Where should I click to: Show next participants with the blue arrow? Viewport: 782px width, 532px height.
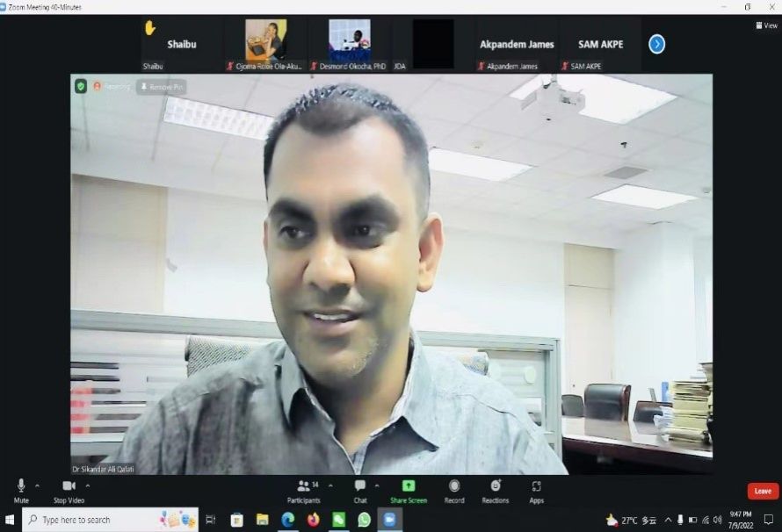coord(656,44)
